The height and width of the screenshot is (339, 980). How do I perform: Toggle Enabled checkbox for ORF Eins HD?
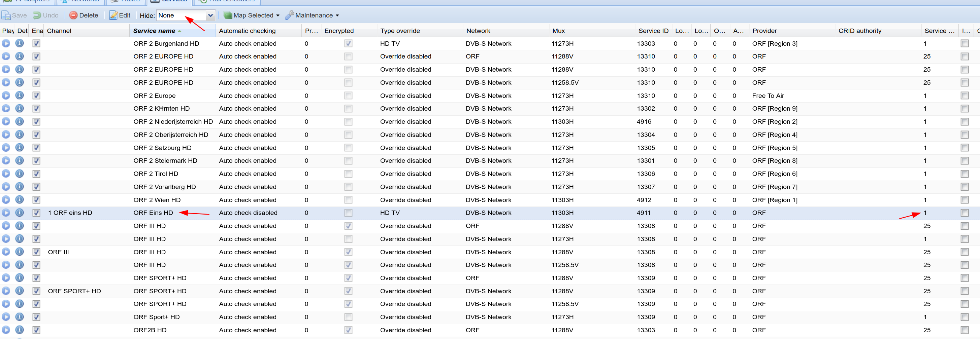click(x=36, y=213)
